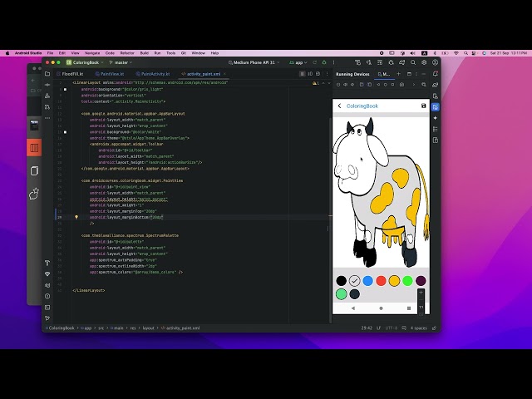Select the red color in palette
The width and height of the screenshot is (532, 399).
tap(381, 281)
